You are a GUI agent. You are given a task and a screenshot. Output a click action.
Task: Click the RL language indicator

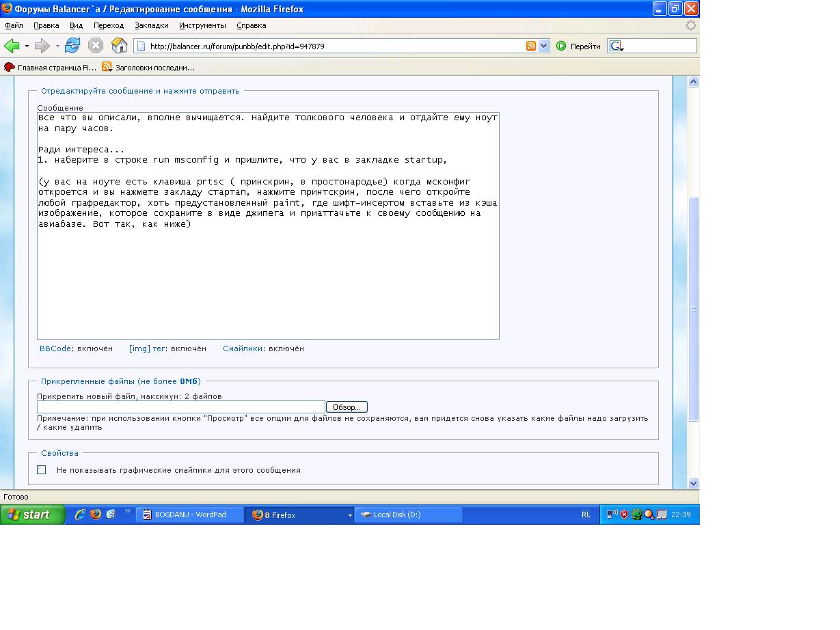click(x=586, y=515)
